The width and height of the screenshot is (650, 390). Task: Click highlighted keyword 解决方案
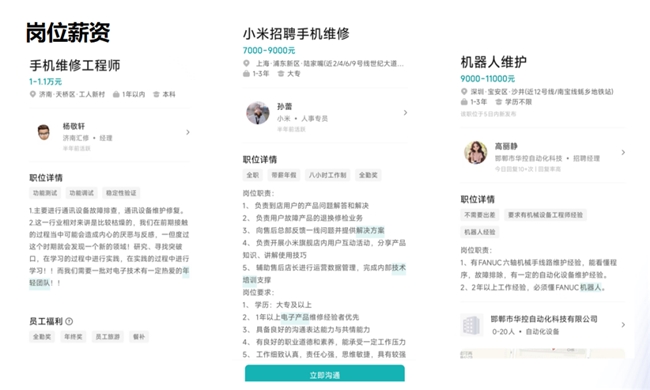point(370,230)
